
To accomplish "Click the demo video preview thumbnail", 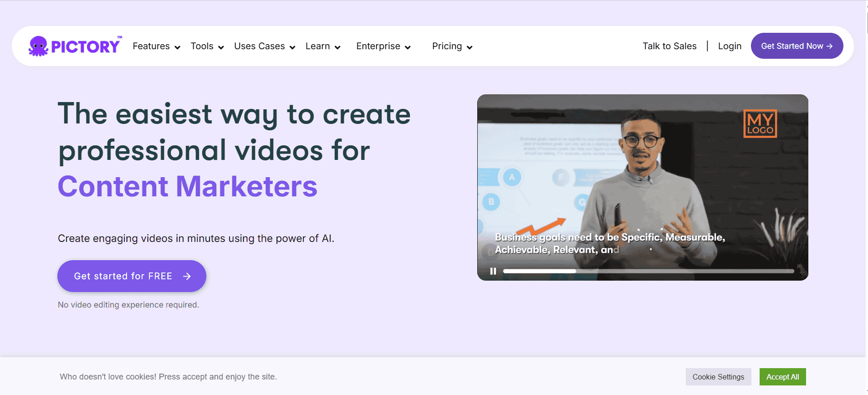I will (x=642, y=182).
